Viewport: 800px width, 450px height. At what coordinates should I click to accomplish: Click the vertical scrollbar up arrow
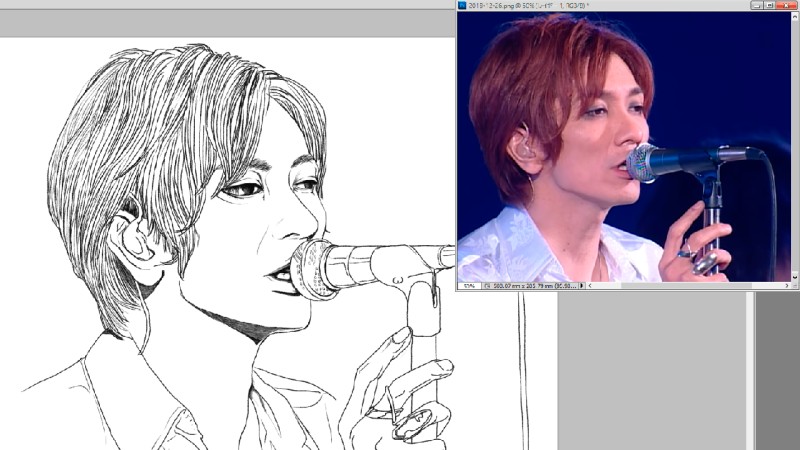coord(794,16)
